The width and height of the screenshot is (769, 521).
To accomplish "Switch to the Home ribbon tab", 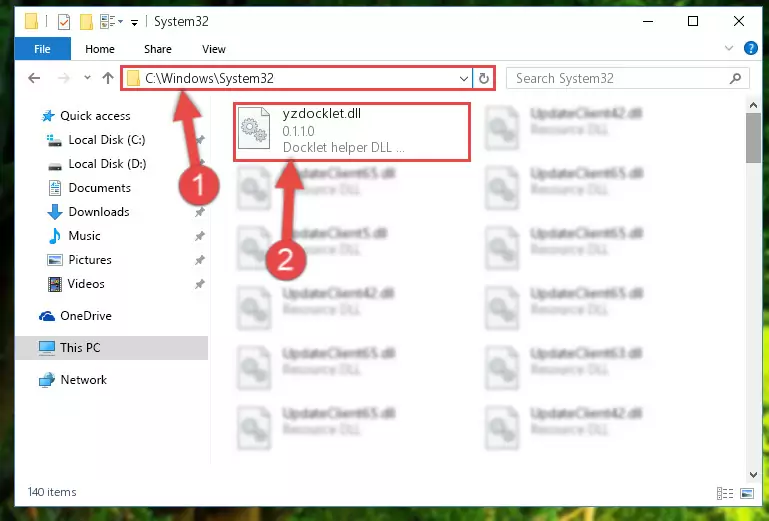I will pyautogui.click(x=100, y=49).
